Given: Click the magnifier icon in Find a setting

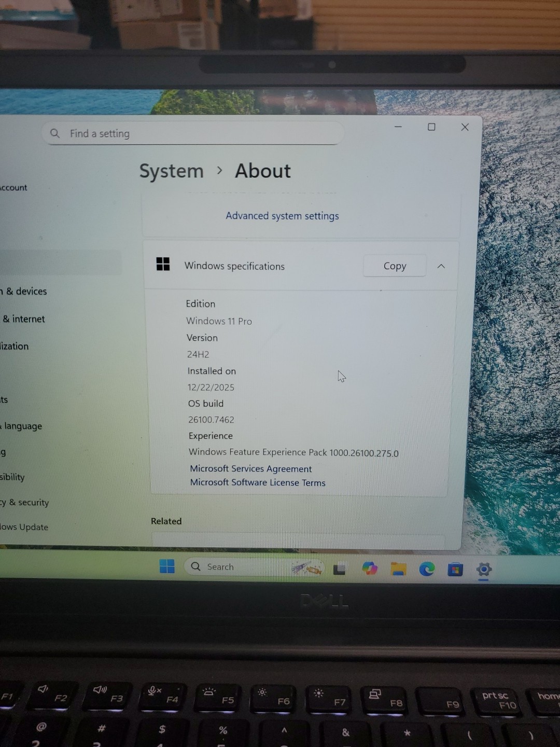Looking at the screenshot, I should (55, 133).
